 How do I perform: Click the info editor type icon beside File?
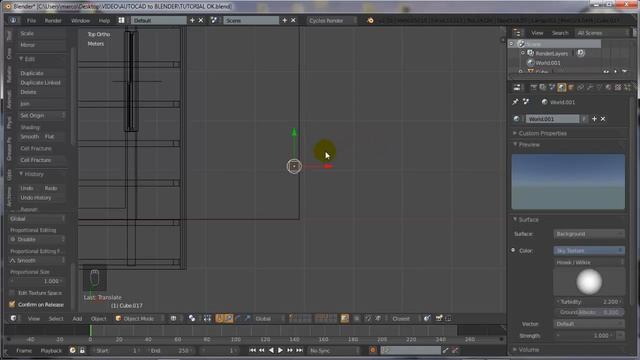(x=13, y=20)
